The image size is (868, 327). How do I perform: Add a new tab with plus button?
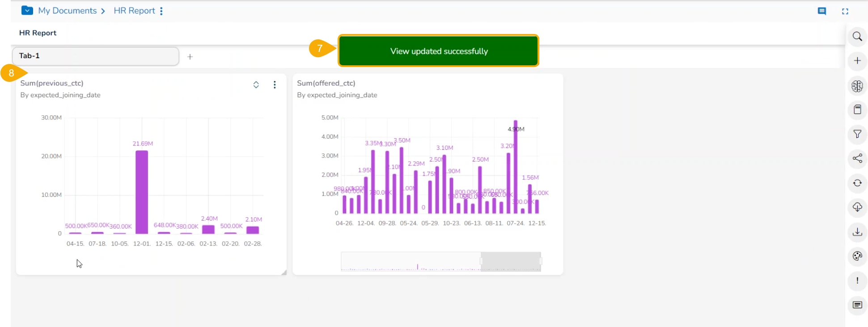tap(190, 57)
